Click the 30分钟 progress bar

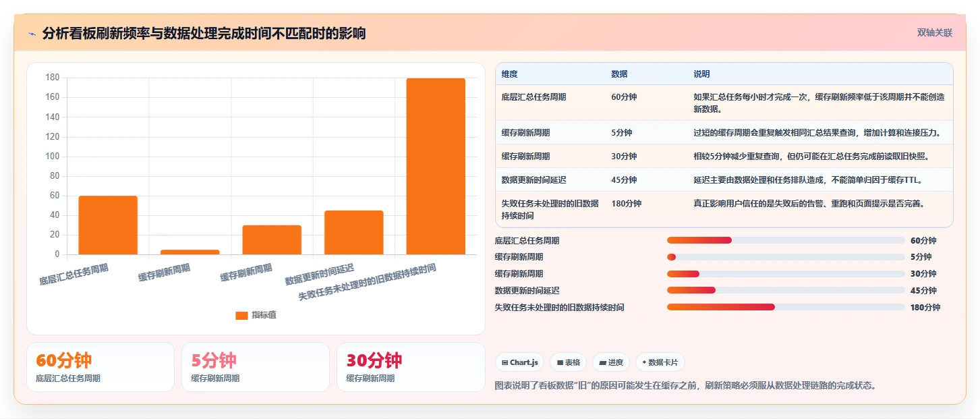click(x=786, y=274)
